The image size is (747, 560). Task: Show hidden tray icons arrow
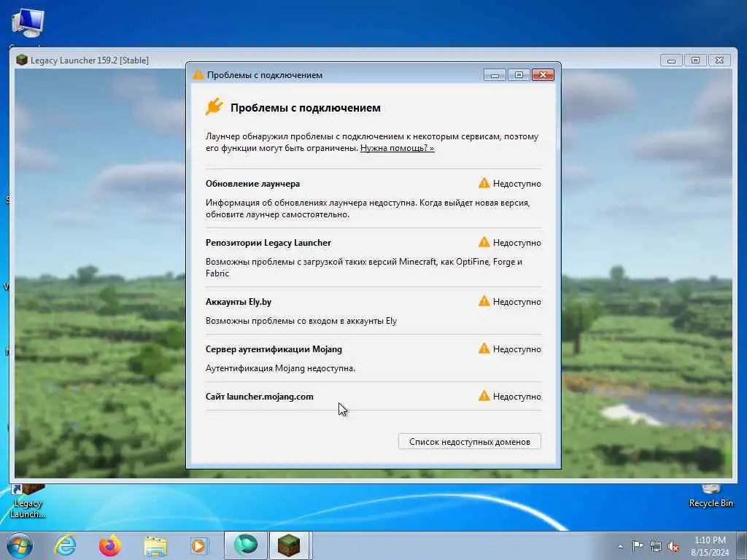[620, 546]
